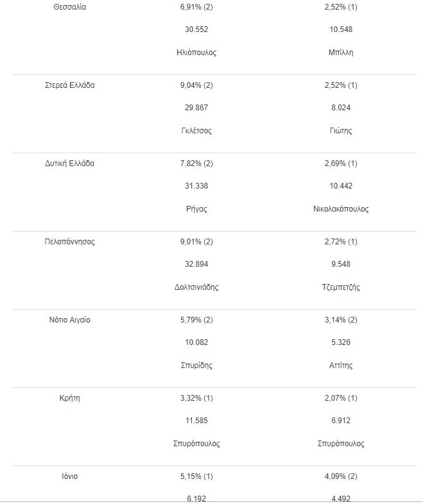423x504 pixels.
Task: Click the name Δολτσινιάδης
Action: click(x=196, y=287)
